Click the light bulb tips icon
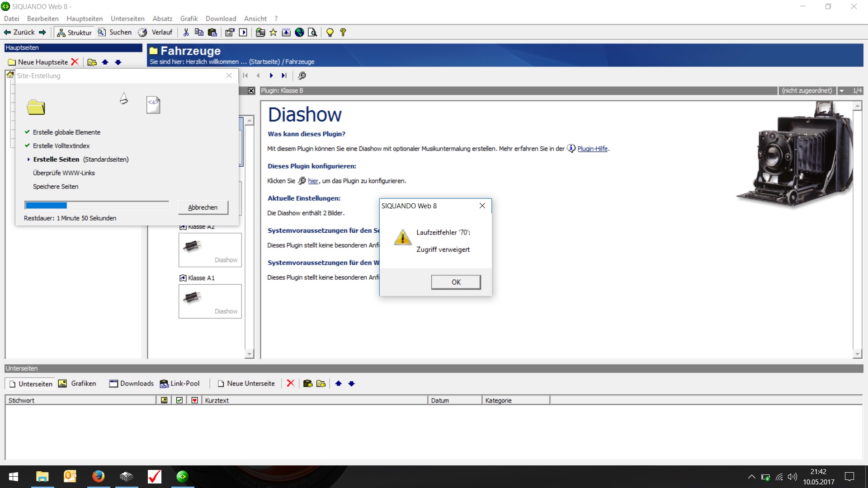This screenshot has height=488, width=868. [x=330, y=32]
